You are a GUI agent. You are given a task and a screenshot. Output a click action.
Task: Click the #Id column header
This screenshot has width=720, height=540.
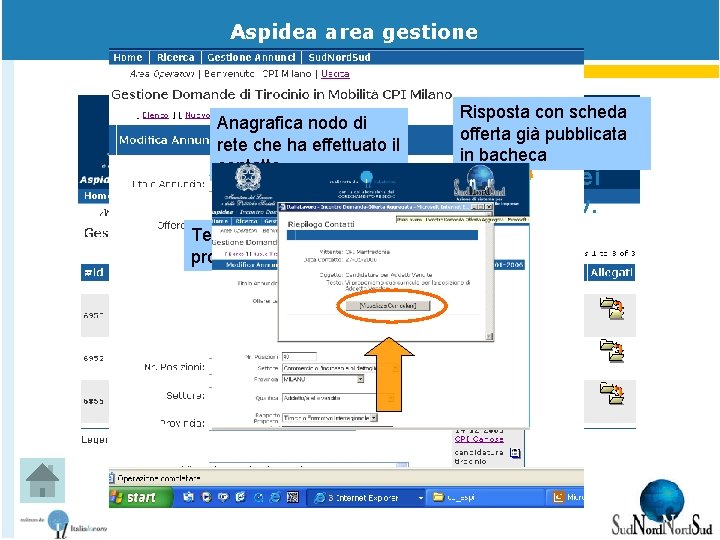coord(94,273)
